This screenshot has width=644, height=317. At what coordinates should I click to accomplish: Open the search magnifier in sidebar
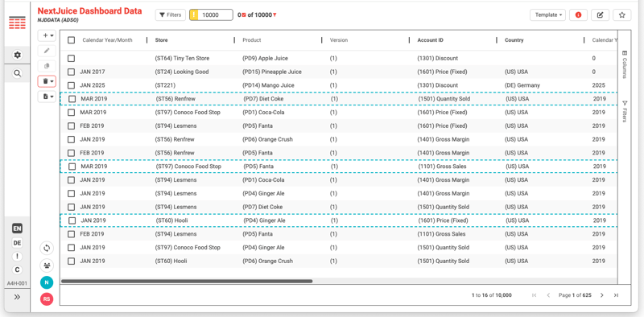[17, 73]
